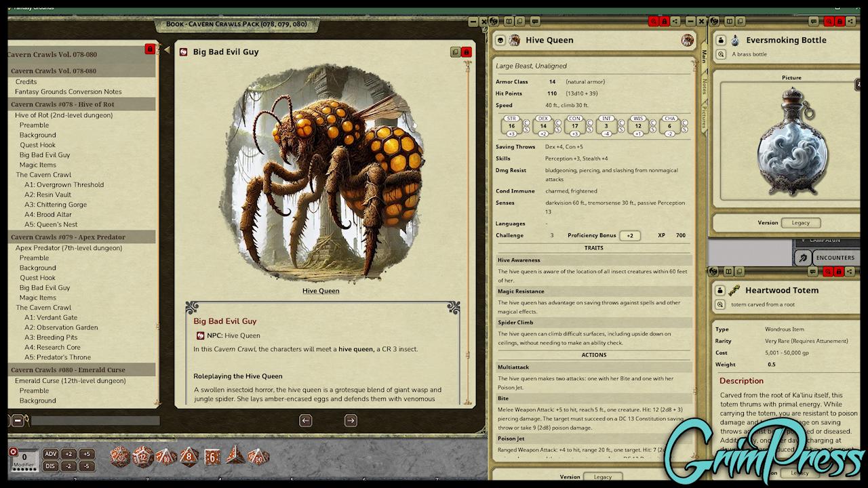Roll the percentile d00 die

click(x=258, y=457)
